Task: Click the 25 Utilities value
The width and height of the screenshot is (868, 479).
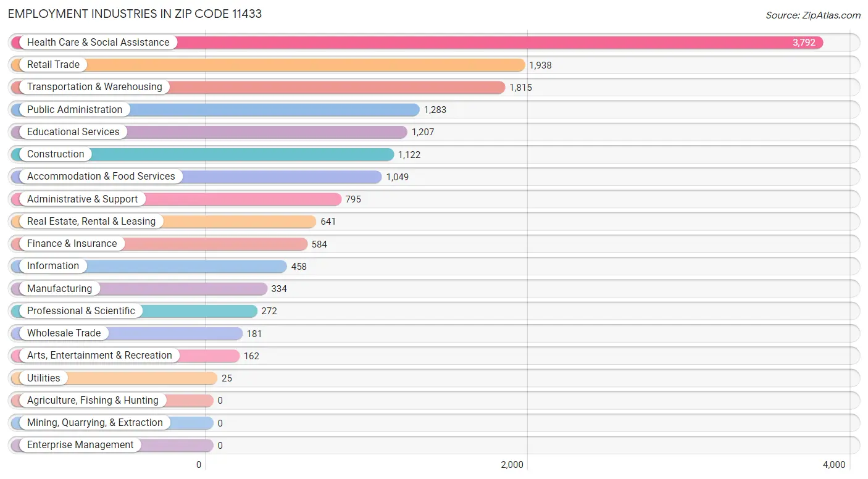Action: tap(227, 378)
